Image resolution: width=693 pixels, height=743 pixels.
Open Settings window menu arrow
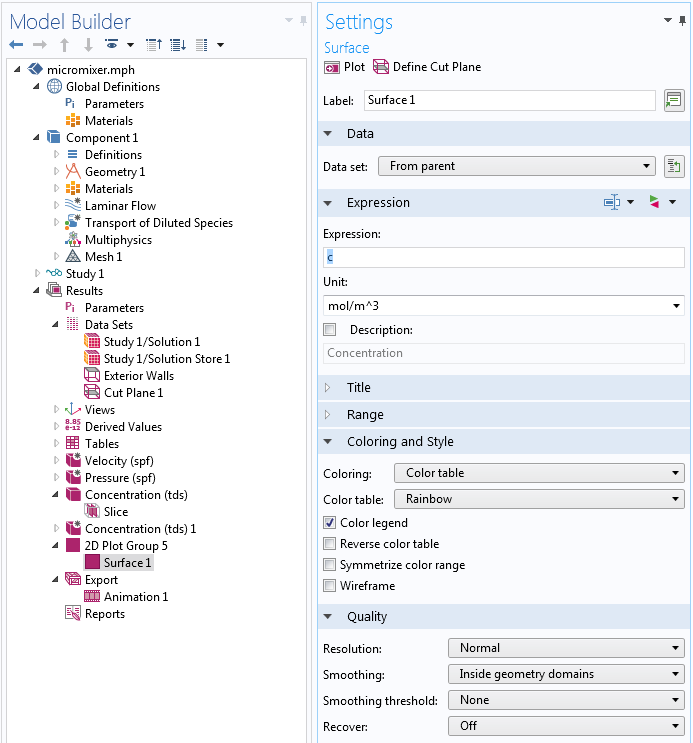[x=668, y=20]
